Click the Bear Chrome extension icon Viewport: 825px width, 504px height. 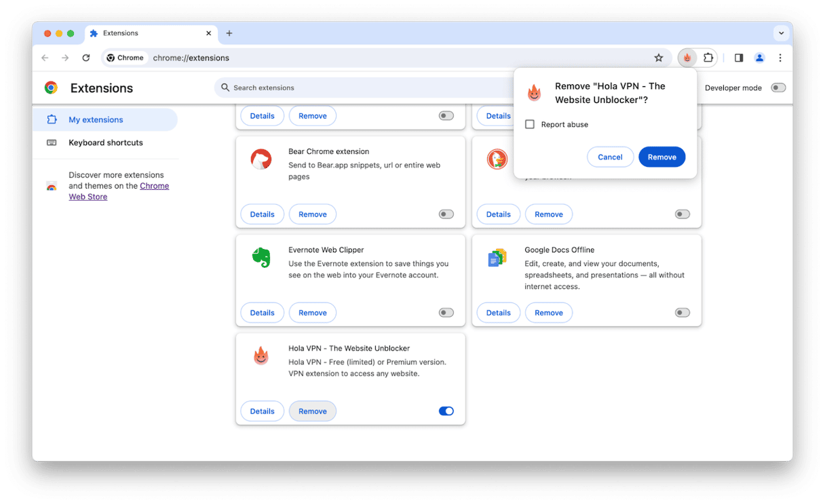pos(261,159)
